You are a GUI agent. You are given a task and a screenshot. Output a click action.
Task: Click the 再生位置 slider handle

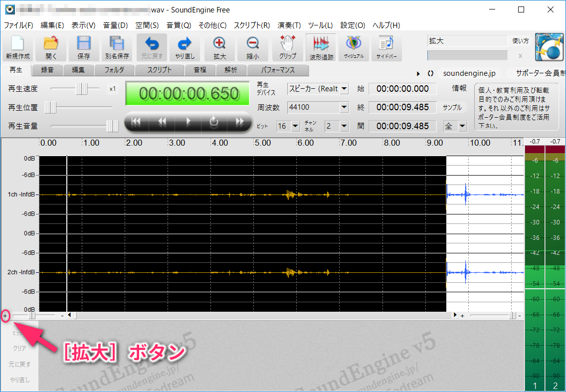pyautogui.click(x=50, y=107)
